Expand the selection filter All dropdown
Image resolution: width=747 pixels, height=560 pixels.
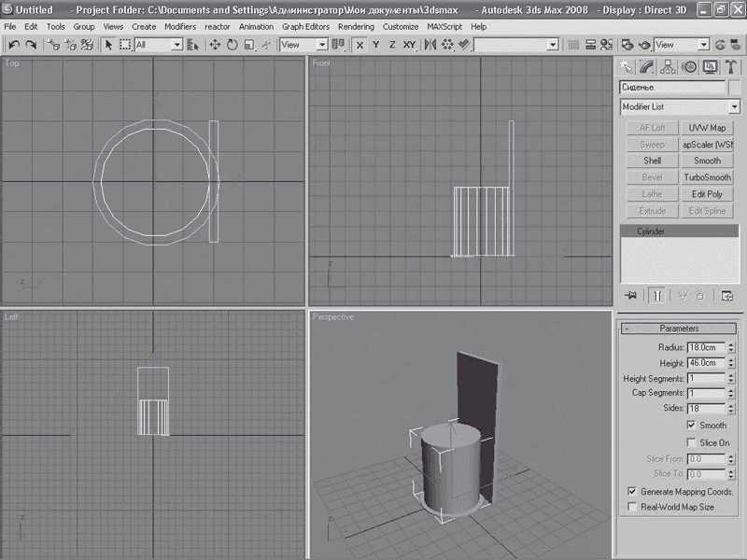click(176, 45)
